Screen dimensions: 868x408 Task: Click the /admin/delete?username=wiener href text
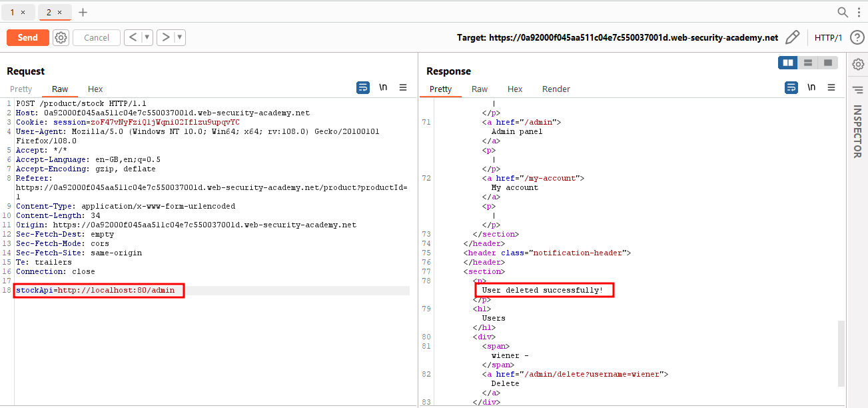point(594,375)
